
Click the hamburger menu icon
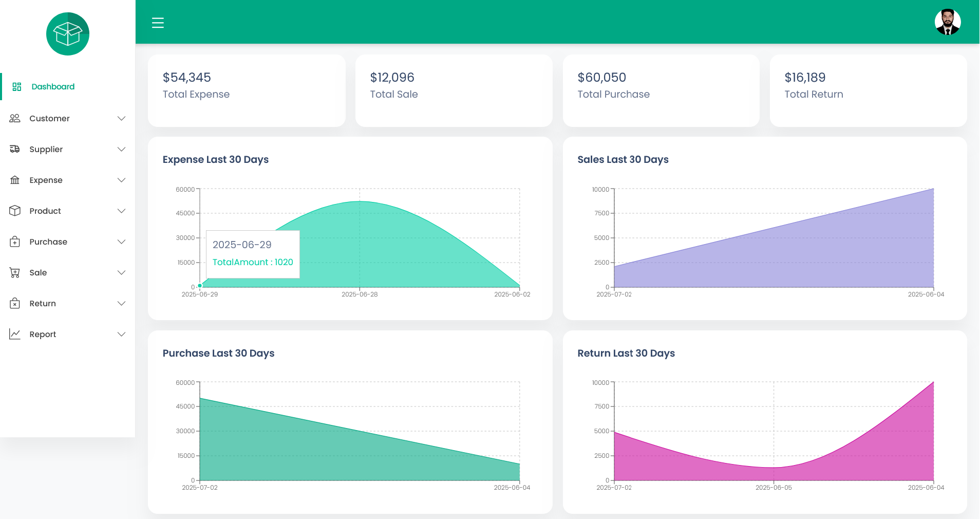pos(158,23)
